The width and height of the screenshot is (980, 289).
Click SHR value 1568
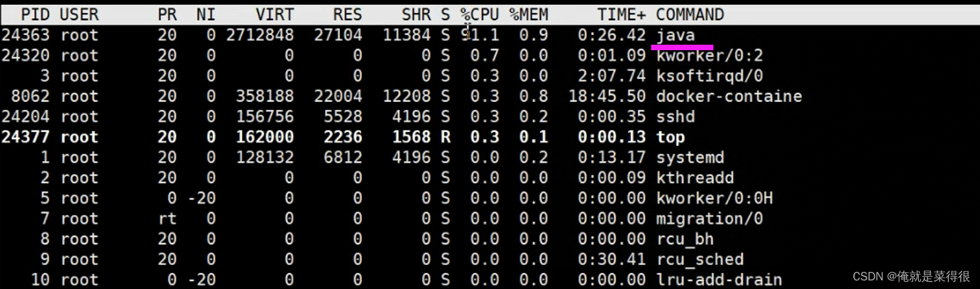[411, 137]
